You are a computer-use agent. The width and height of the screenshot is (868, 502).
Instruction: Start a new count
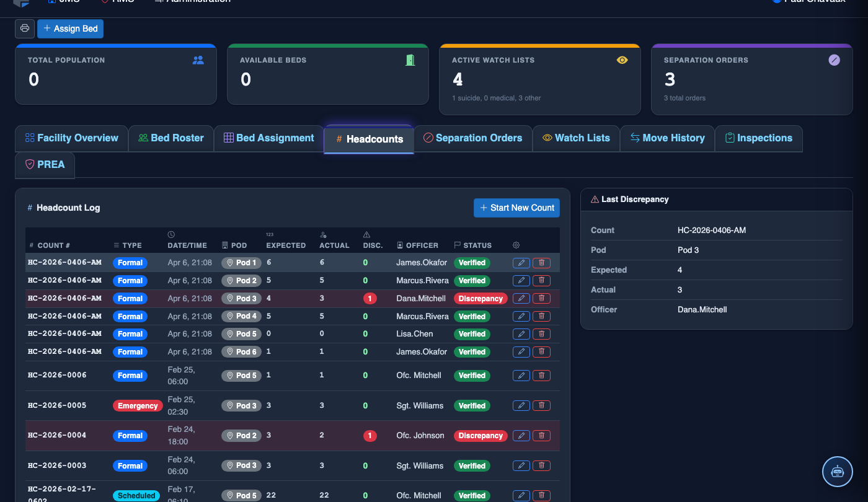(x=516, y=208)
